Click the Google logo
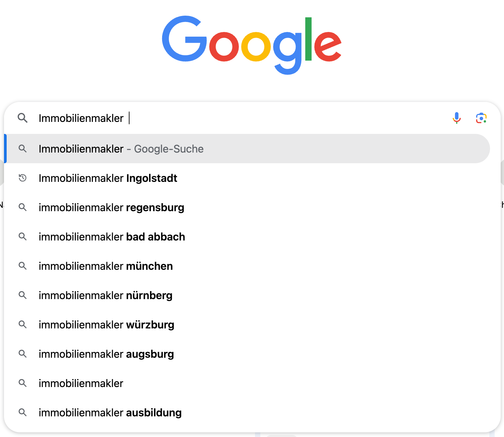504x437 pixels. coord(252,44)
